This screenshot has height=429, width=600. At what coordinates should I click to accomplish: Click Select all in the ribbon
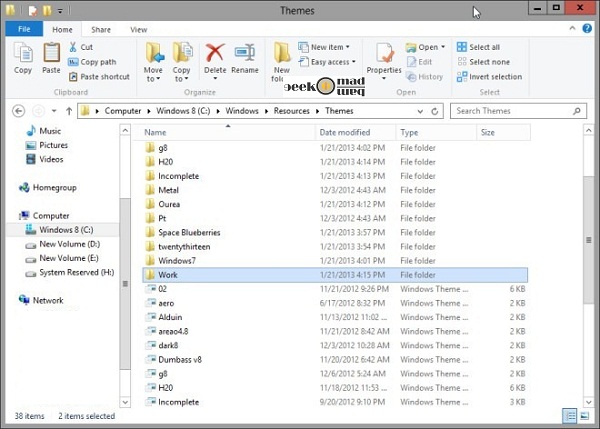(x=478, y=47)
